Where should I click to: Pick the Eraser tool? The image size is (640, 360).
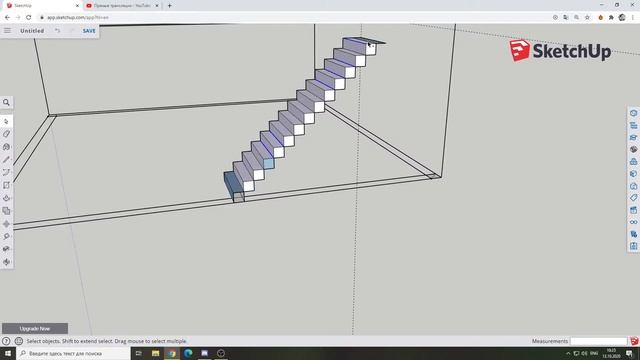pyautogui.click(x=7, y=134)
